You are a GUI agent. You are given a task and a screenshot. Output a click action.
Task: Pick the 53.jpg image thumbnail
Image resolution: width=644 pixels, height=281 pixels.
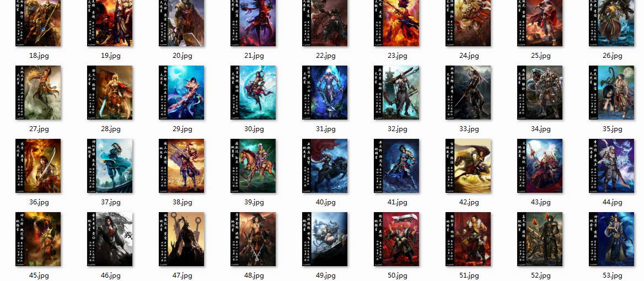point(611,239)
